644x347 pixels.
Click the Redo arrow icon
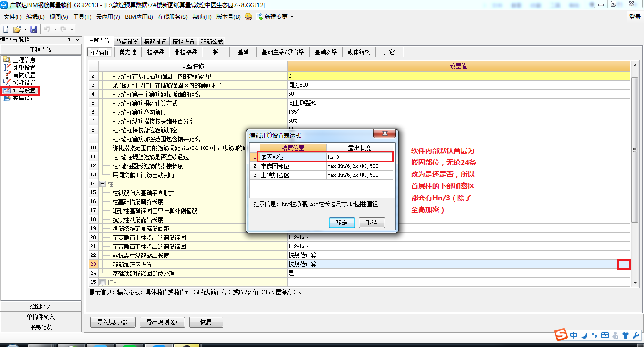(x=64, y=29)
